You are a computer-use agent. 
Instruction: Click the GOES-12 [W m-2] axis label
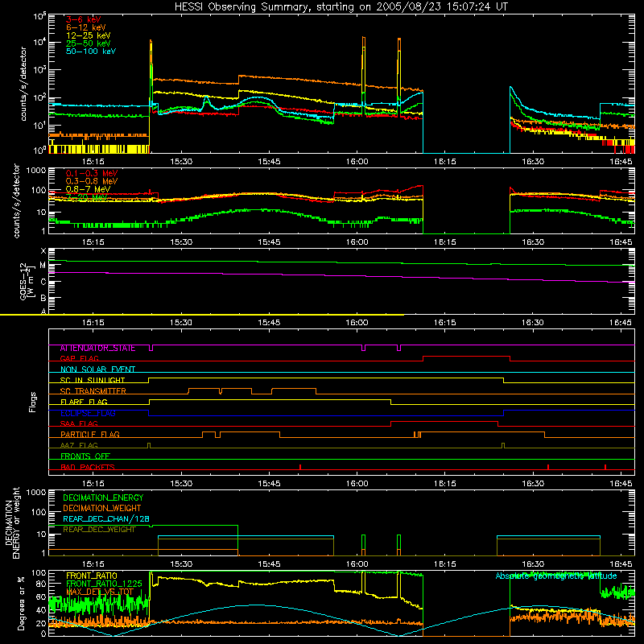[27, 281]
